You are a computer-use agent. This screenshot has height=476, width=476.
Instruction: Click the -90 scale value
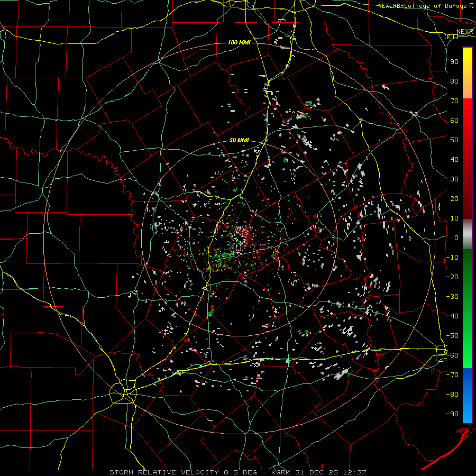pyautogui.click(x=452, y=414)
